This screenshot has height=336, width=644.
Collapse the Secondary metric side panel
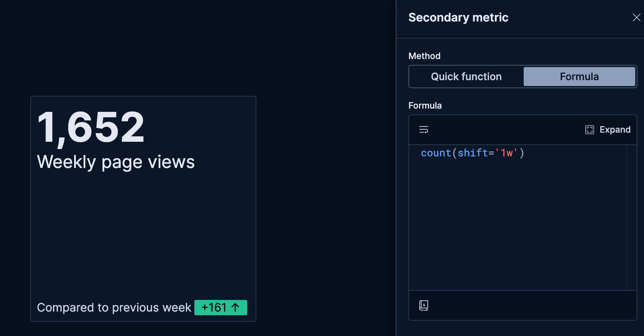(x=636, y=17)
